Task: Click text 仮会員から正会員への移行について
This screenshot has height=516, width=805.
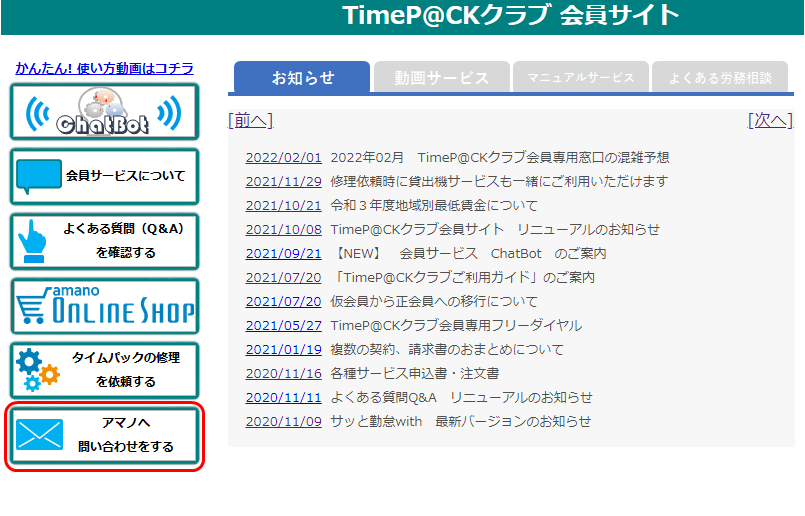Action: (x=434, y=301)
